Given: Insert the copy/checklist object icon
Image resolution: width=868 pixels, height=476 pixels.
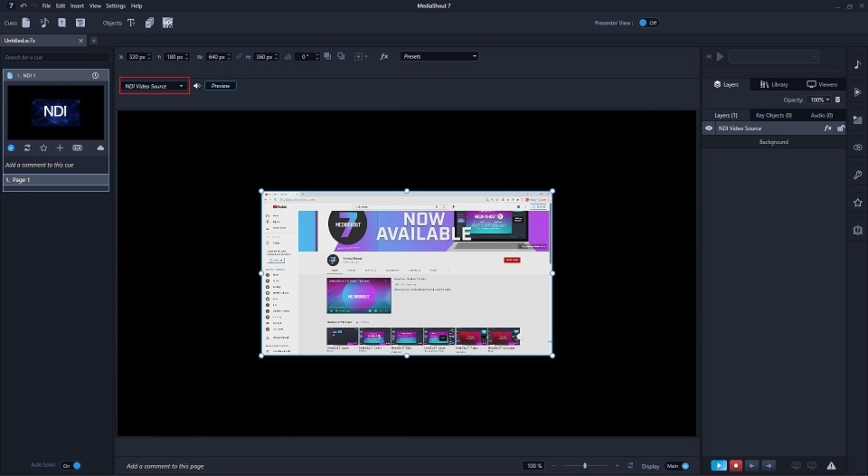Looking at the screenshot, I should [x=149, y=23].
